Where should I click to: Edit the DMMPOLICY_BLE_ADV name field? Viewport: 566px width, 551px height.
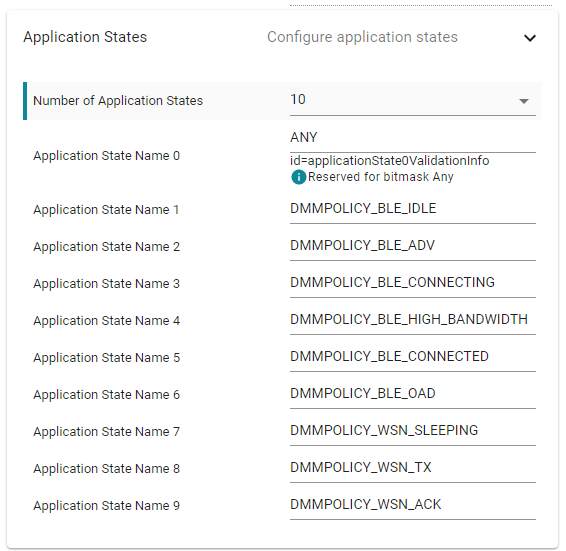[413, 246]
